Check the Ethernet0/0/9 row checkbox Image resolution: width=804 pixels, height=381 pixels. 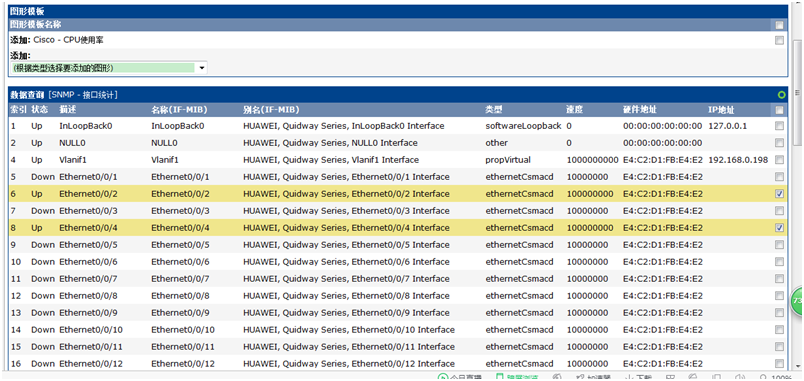coord(779,312)
